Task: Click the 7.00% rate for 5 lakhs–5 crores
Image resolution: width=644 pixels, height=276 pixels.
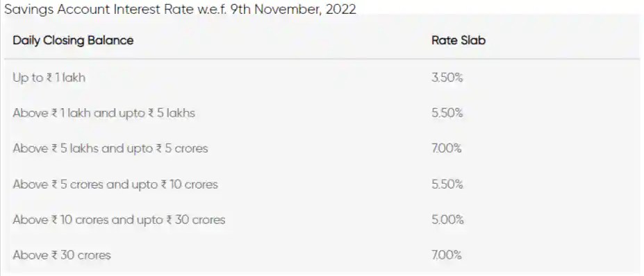Action: (447, 148)
